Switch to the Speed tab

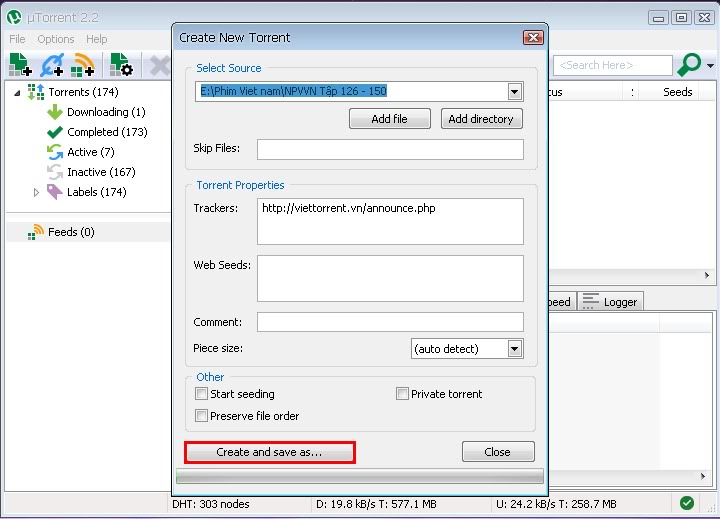562,301
